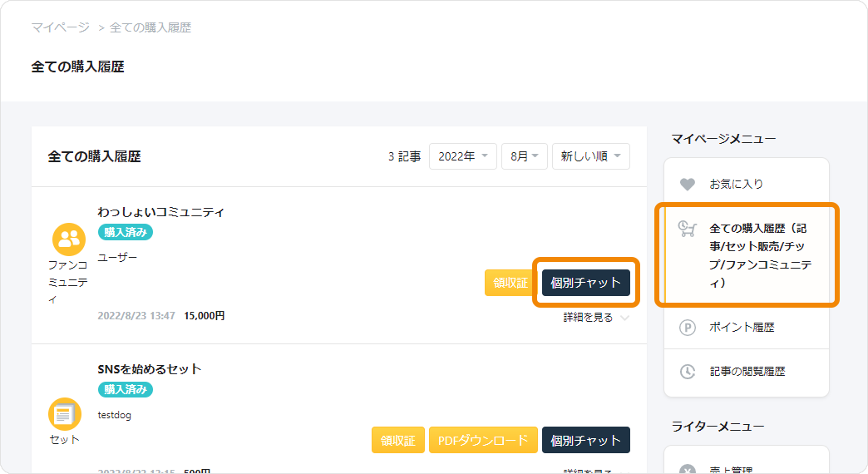Open 記事の閲覧履歴 menu item
This screenshot has width=868, height=474.
coord(747,372)
